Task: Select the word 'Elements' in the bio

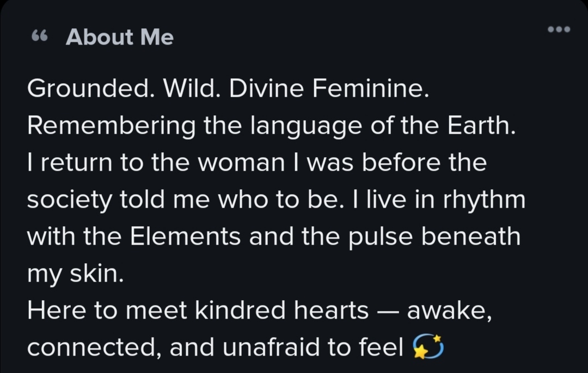Action: pos(187,237)
